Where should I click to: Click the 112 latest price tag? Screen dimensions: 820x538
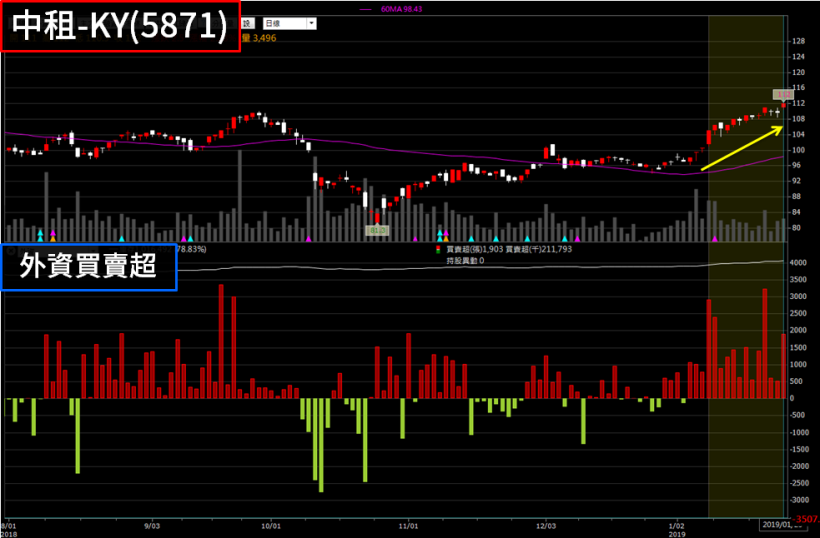pyautogui.click(x=783, y=95)
